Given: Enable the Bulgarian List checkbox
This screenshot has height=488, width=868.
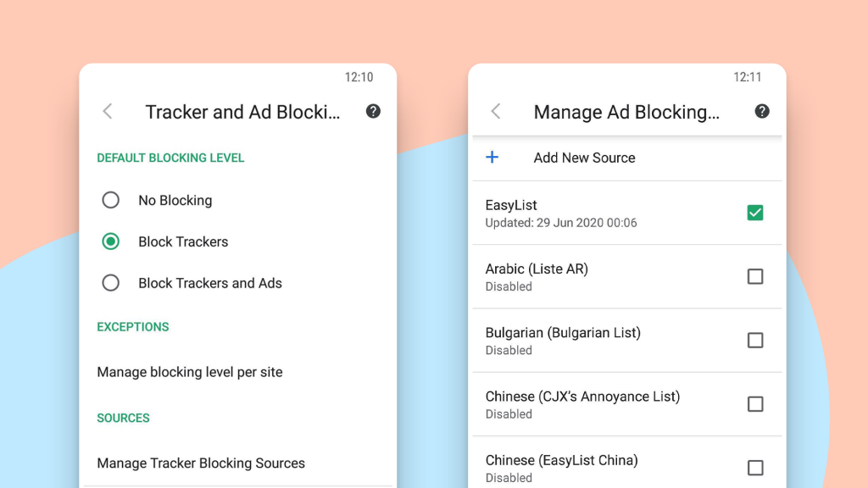Looking at the screenshot, I should (755, 340).
